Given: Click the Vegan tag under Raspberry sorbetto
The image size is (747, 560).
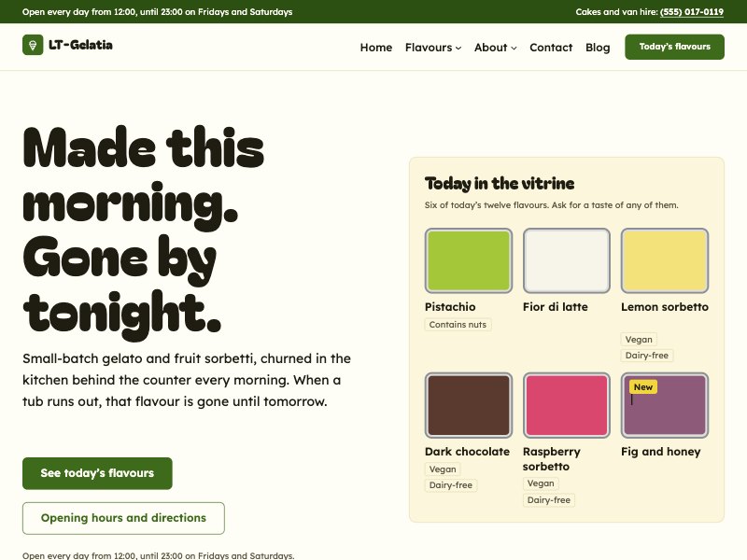Looking at the screenshot, I should tap(541, 483).
